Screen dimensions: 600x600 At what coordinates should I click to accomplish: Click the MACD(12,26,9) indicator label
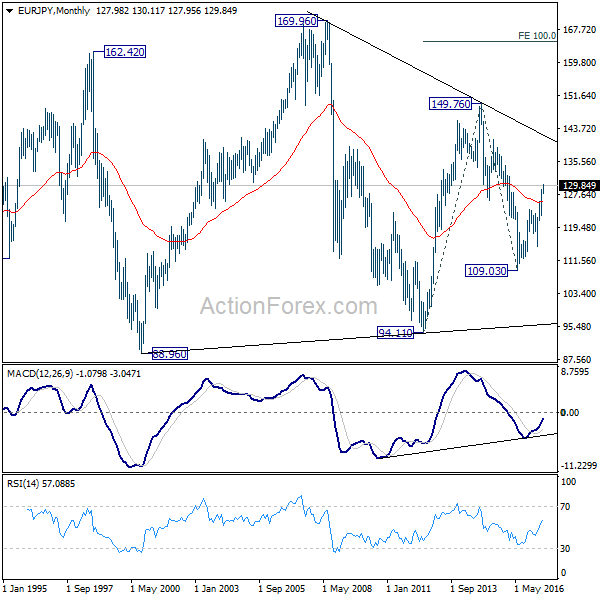point(40,373)
